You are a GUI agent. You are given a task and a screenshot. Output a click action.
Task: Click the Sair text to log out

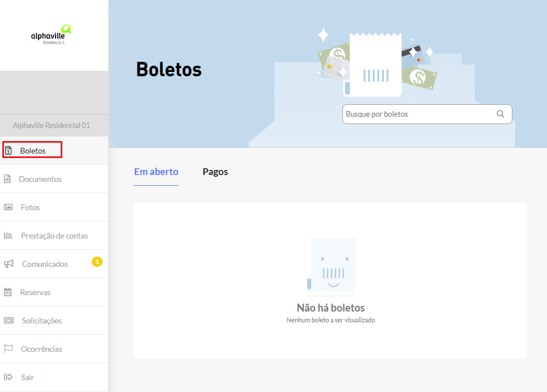(27, 377)
